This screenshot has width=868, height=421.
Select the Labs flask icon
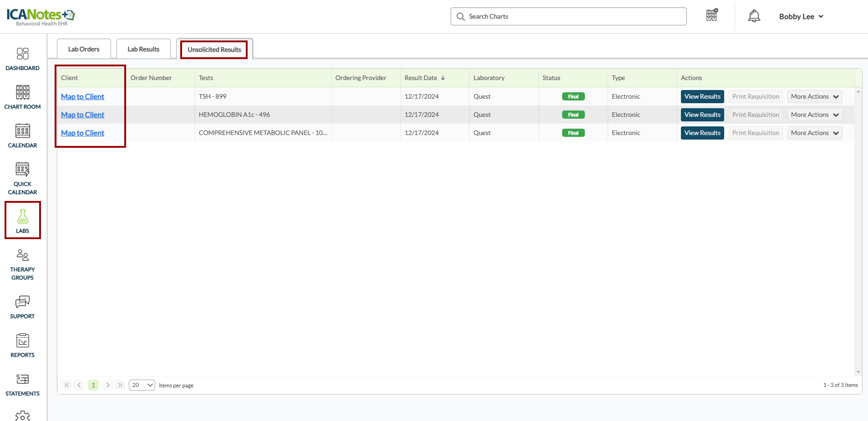point(22,221)
